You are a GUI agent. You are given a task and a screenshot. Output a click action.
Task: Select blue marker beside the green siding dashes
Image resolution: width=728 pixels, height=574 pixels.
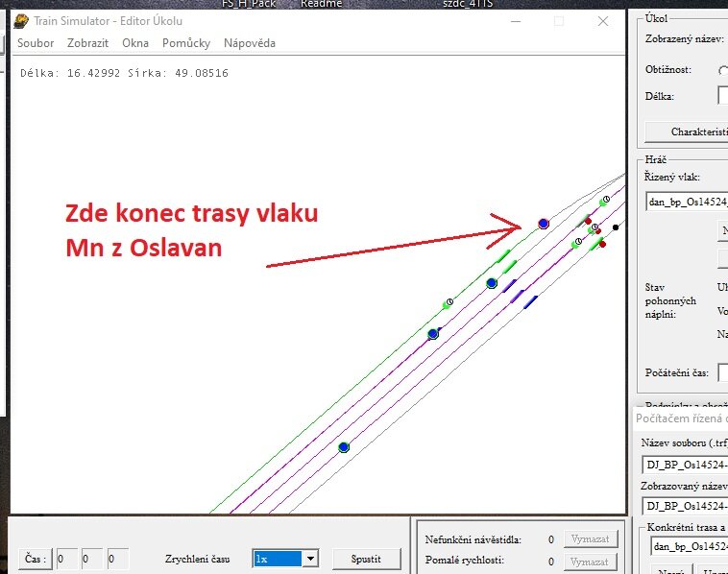pos(492,283)
